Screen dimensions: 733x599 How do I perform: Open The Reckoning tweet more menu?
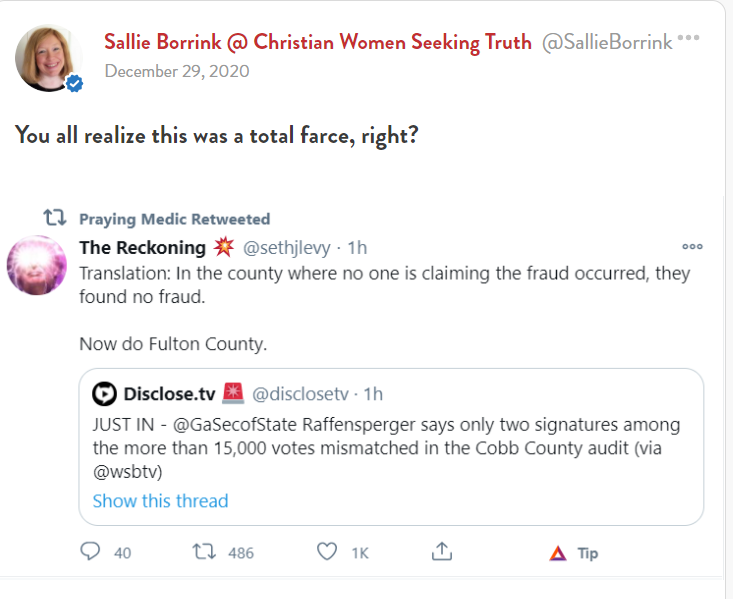point(692,247)
